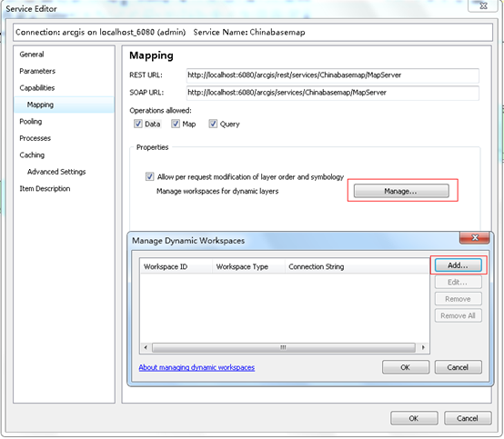Image resolution: width=504 pixels, height=439 pixels.
Task: Click inside the REST URL field
Action: [332, 75]
